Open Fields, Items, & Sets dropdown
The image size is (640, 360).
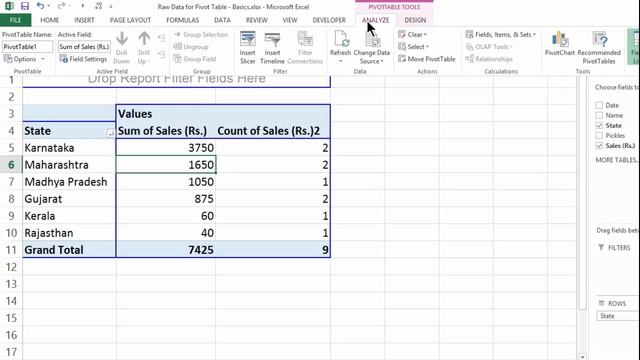pyautogui.click(x=501, y=35)
